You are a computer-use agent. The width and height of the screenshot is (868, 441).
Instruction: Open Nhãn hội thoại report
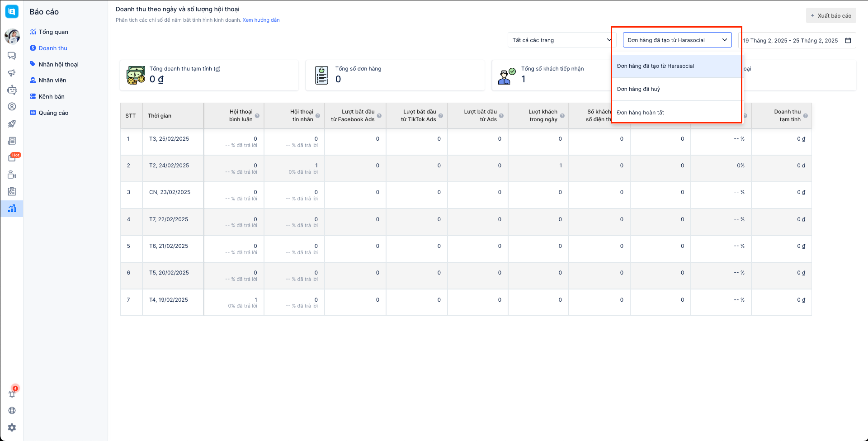[58, 65]
